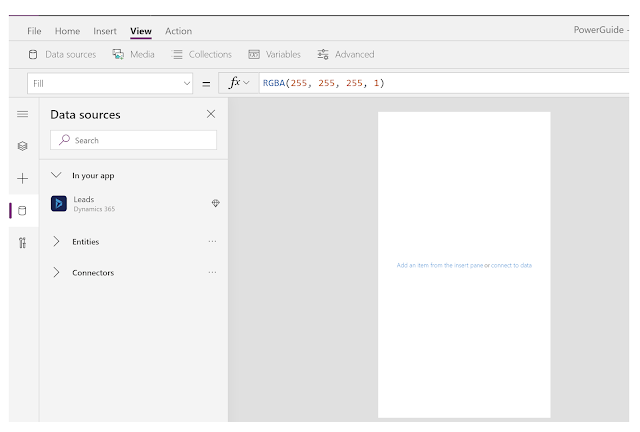Open the File menu

(34, 31)
